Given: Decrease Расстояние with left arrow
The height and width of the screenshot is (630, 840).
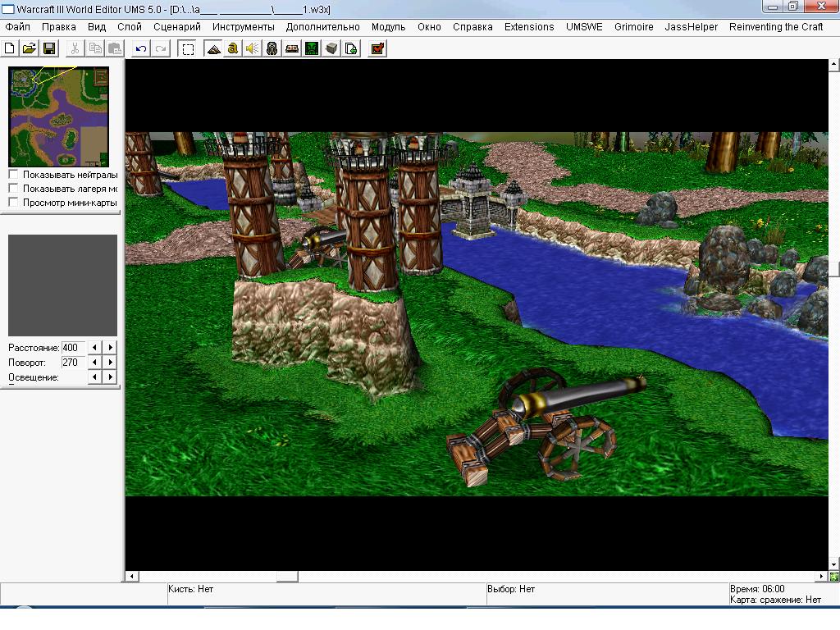Looking at the screenshot, I should click(95, 347).
